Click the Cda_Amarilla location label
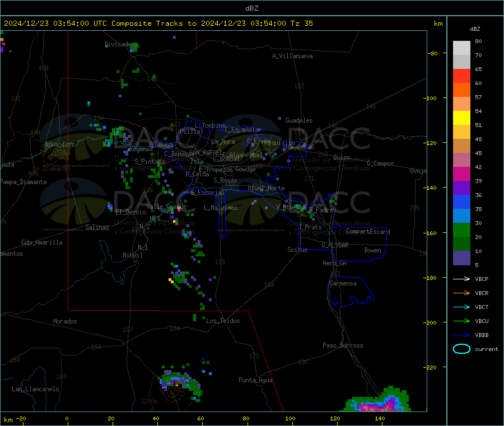This screenshot has width=504, height=426. (42, 242)
